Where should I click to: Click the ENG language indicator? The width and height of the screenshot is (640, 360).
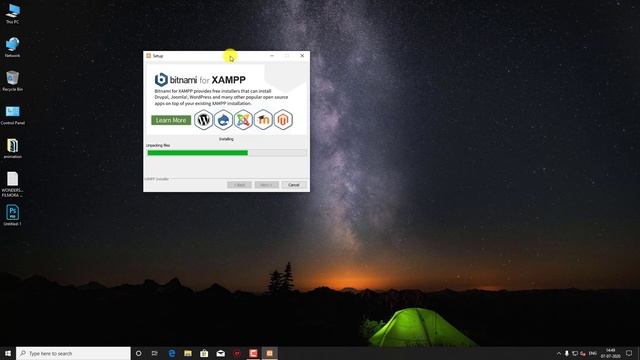pyautogui.click(x=593, y=353)
